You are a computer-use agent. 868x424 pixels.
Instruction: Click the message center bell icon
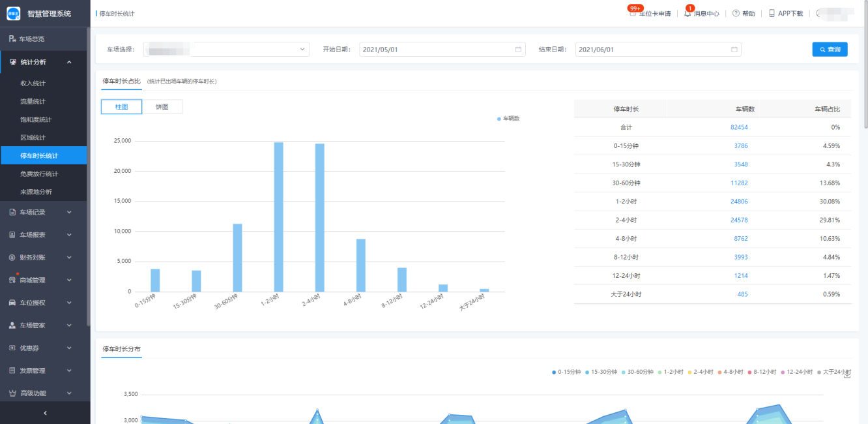(x=687, y=14)
